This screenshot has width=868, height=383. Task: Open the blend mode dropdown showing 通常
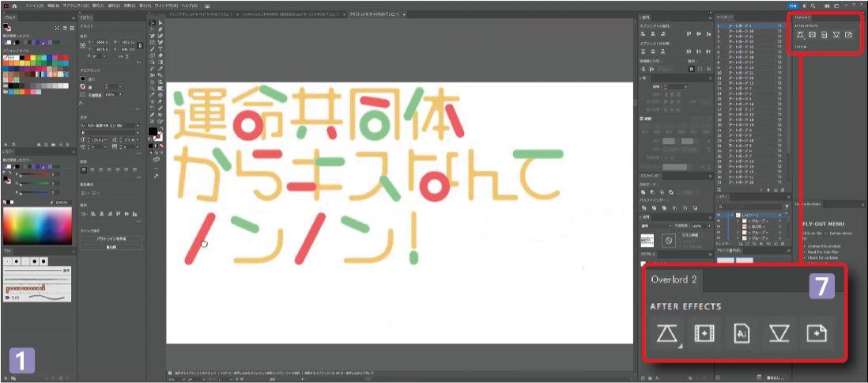click(x=656, y=226)
